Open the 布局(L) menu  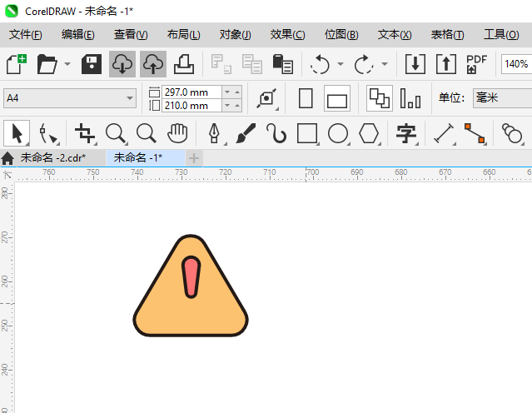pos(183,35)
